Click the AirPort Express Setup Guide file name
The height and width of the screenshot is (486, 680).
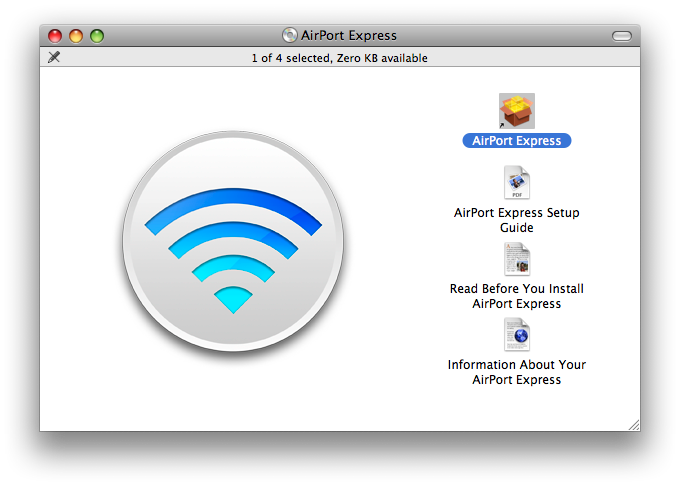pos(517,220)
